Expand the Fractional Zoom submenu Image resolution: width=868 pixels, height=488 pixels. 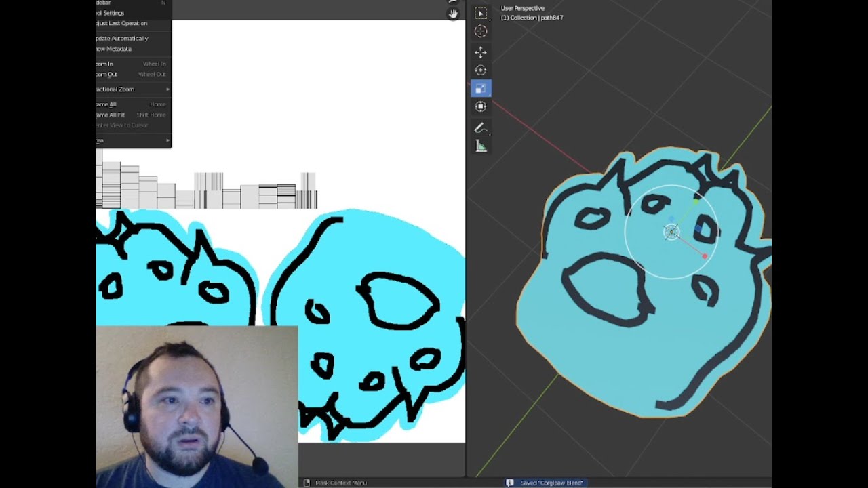click(x=134, y=89)
